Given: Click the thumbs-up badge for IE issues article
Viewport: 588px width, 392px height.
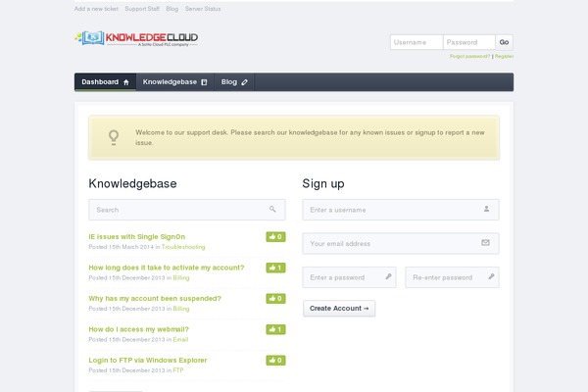Looking at the screenshot, I should click(x=275, y=237).
